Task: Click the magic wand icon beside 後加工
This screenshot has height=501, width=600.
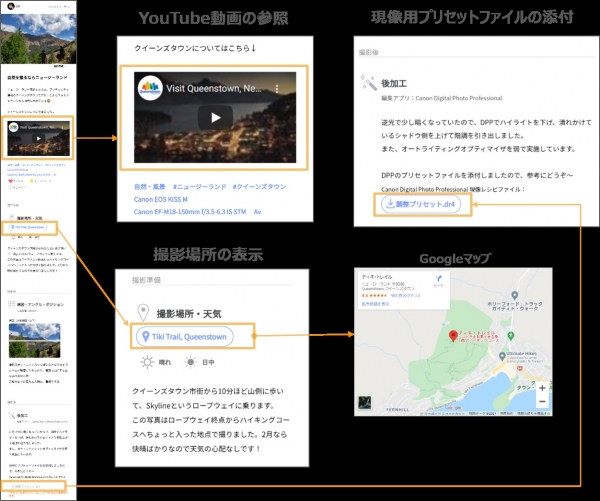Action: (368, 83)
